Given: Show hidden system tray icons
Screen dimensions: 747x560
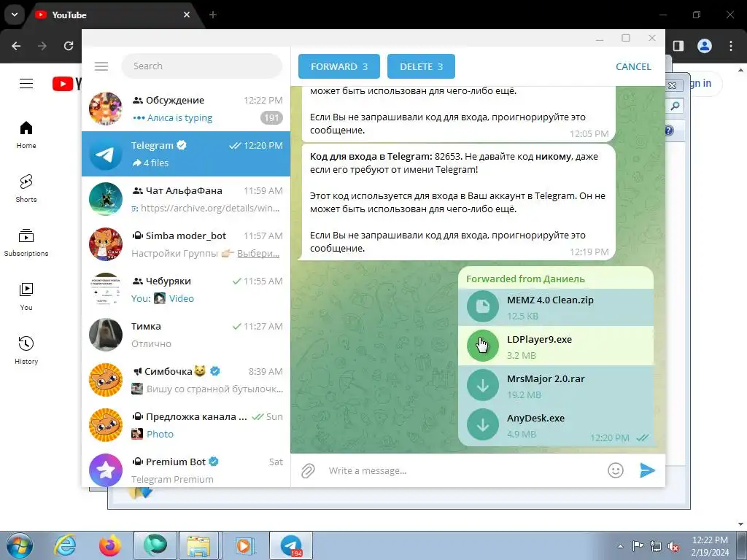Looking at the screenshot, I should [620, 546].
